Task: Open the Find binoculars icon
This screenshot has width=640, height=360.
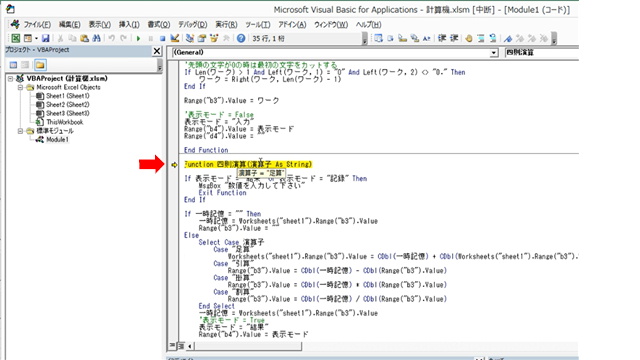Action: coord(96,38)
